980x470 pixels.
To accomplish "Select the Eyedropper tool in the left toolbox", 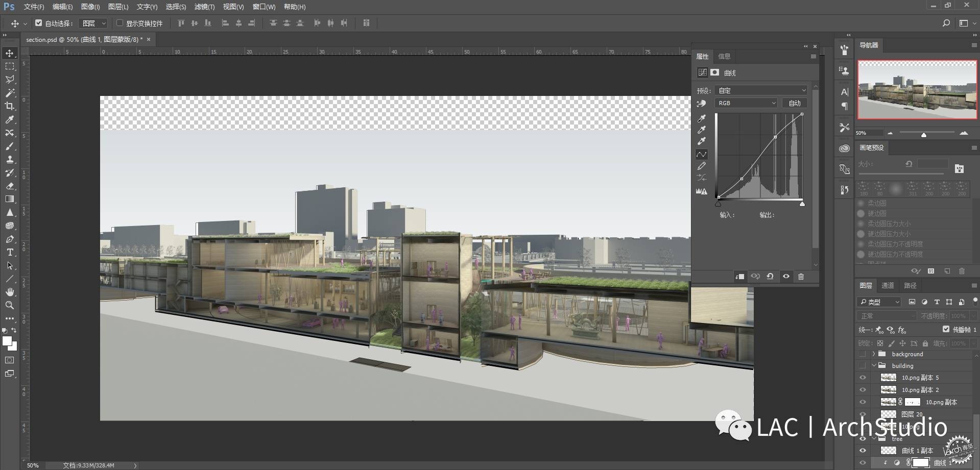I will (x=10, y=119).
